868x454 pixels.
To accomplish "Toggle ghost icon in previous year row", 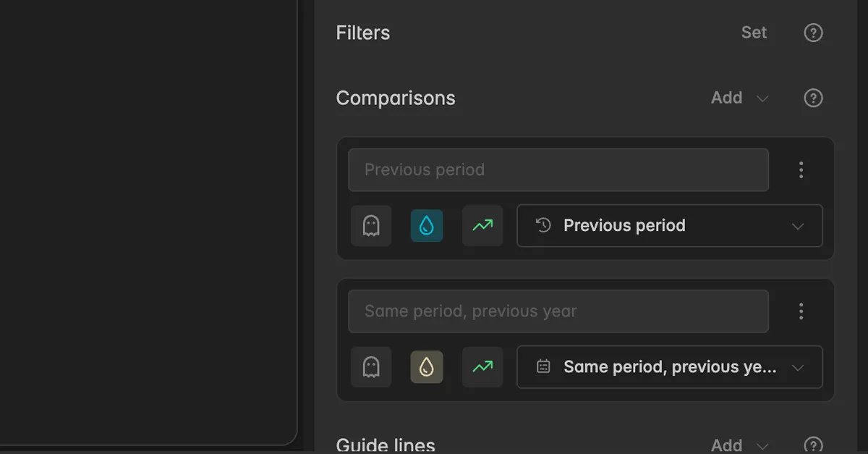I will point(371,367).
